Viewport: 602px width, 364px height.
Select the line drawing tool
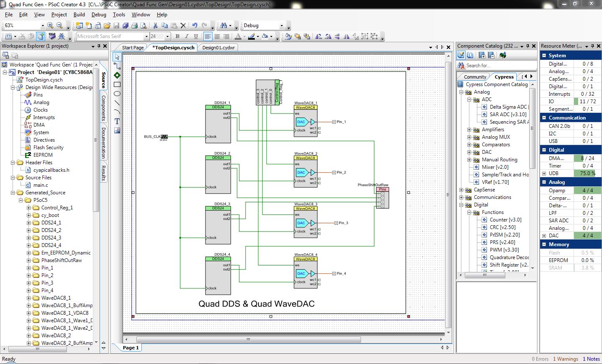[117, 103]
